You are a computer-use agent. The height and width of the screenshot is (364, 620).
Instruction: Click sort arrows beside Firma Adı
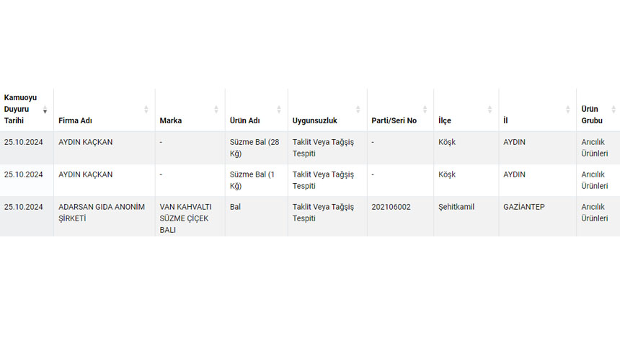point(146,110)
